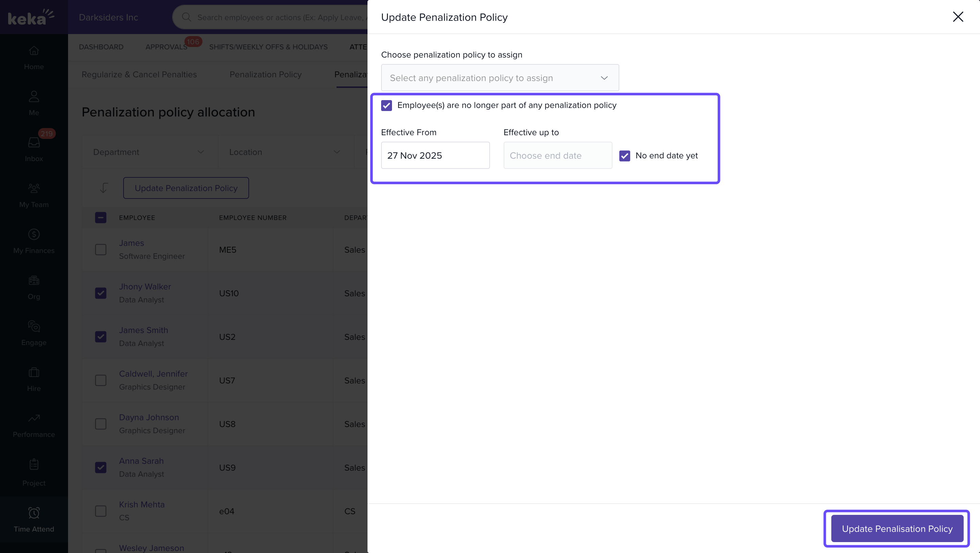The image size is (980, 553).
Task: Open the Performance trend icon
Action: pyautogui.click(x=34, y=418)
